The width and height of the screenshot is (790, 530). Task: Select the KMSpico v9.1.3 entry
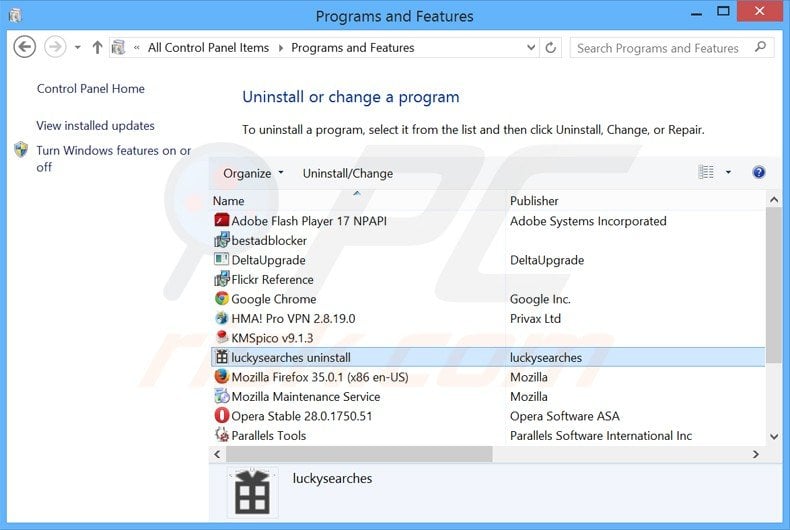(x=272, y=338)
